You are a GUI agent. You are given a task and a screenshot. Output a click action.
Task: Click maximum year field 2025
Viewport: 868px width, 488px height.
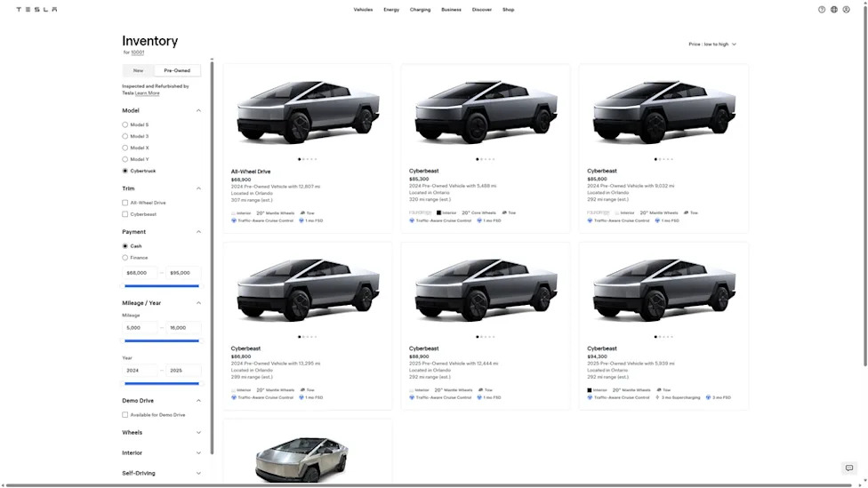(183, 371)
